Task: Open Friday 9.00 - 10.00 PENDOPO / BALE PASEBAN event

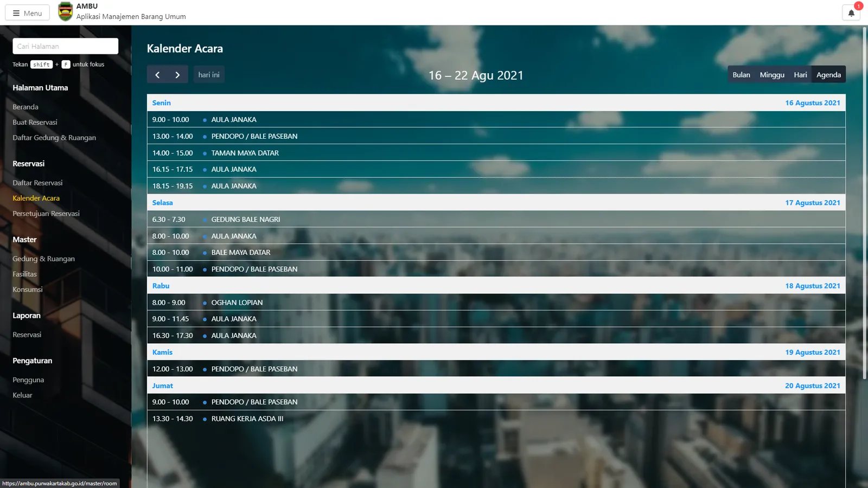Action: (x=496, y=402)
